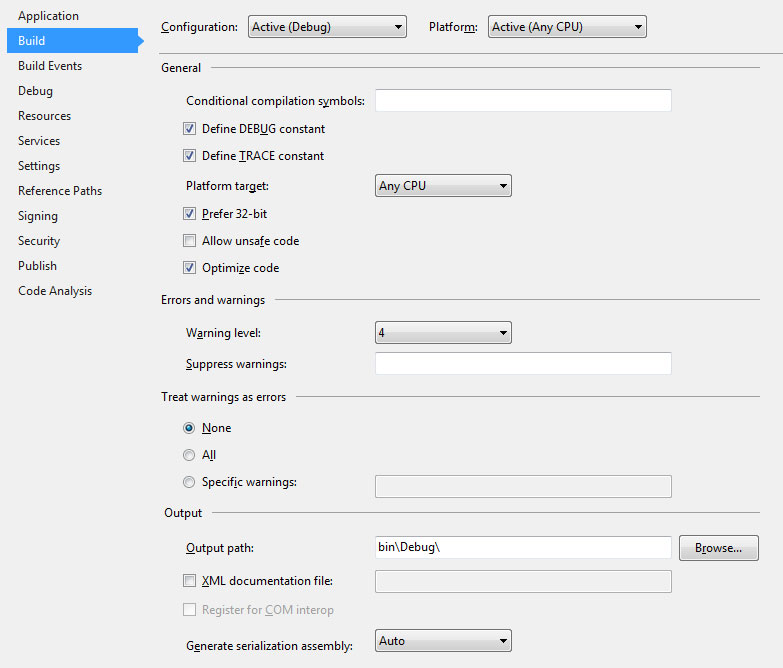Expand the Platform target combo box
This screenshot has width=783, height=668.
click(443, 186)
